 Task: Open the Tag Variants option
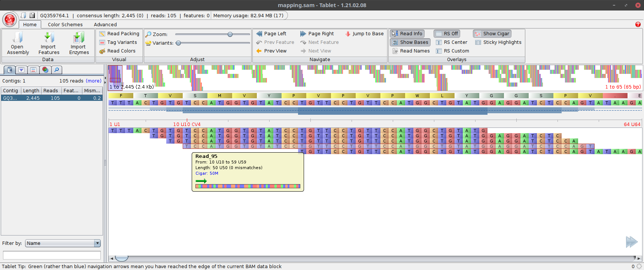click(118, 42)
